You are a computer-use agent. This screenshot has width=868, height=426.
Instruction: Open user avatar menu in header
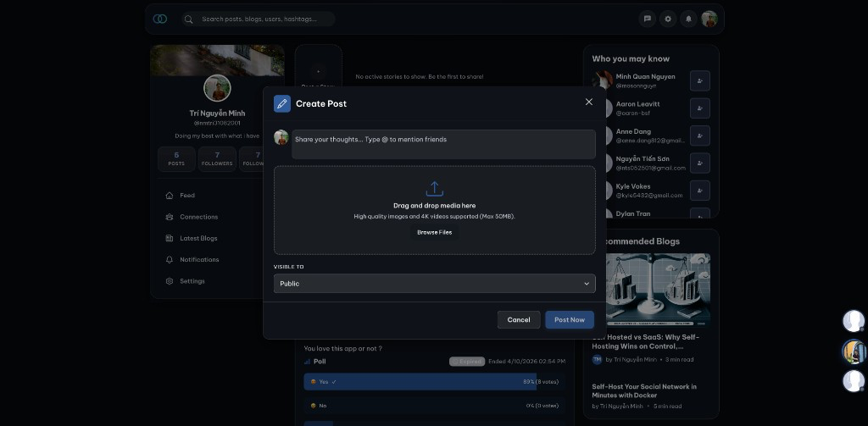click(709, 19)
